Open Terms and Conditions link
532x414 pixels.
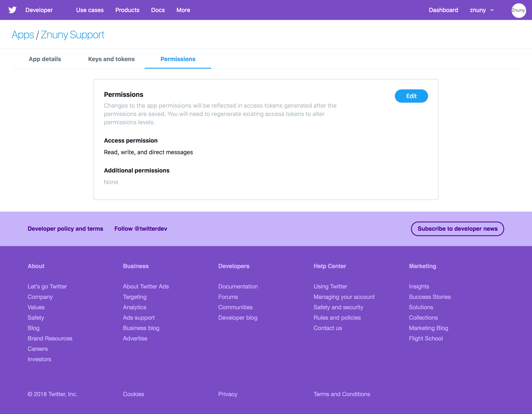tap(342, 394)
